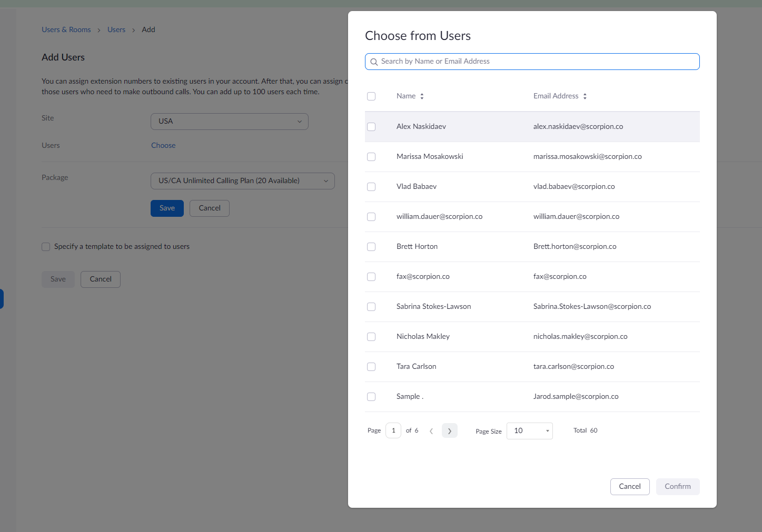Sort by Email Address column arrows
The width and height of the screenshot is (762, 532).
(x=585, y=96)
